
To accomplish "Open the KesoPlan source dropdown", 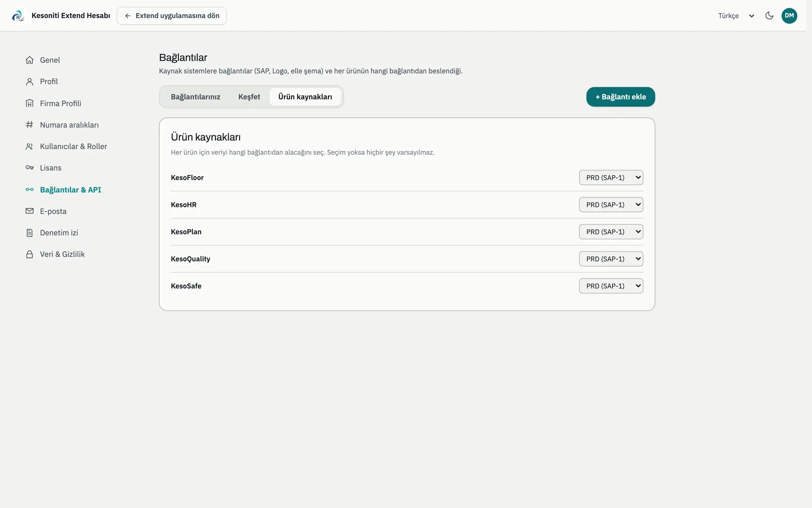I will coord(611,232).
